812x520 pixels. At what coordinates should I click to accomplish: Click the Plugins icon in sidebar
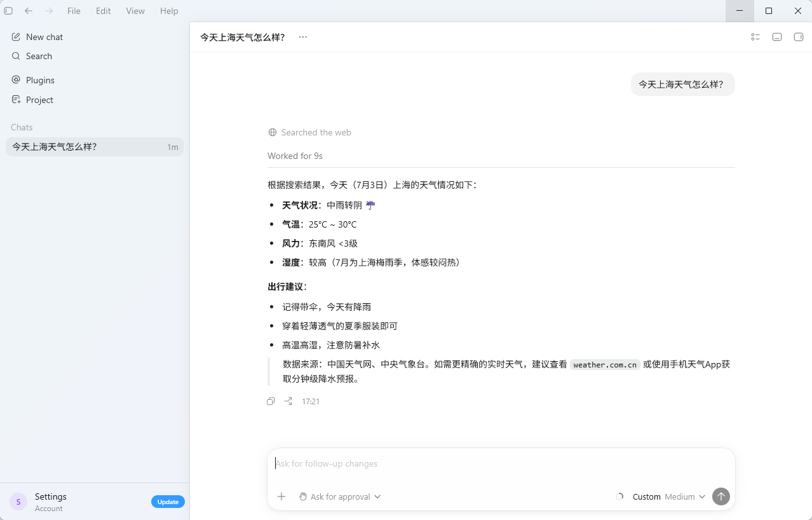click(16, 80)
